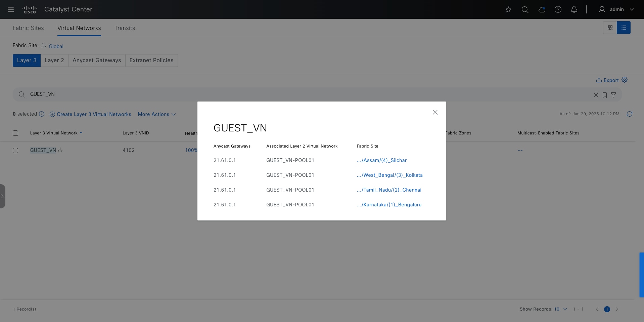Click GUEST_VN-POOL01 in the Silchar row
Image resolution: width=644 pixels, height=322 pixels.
point(290,160)
